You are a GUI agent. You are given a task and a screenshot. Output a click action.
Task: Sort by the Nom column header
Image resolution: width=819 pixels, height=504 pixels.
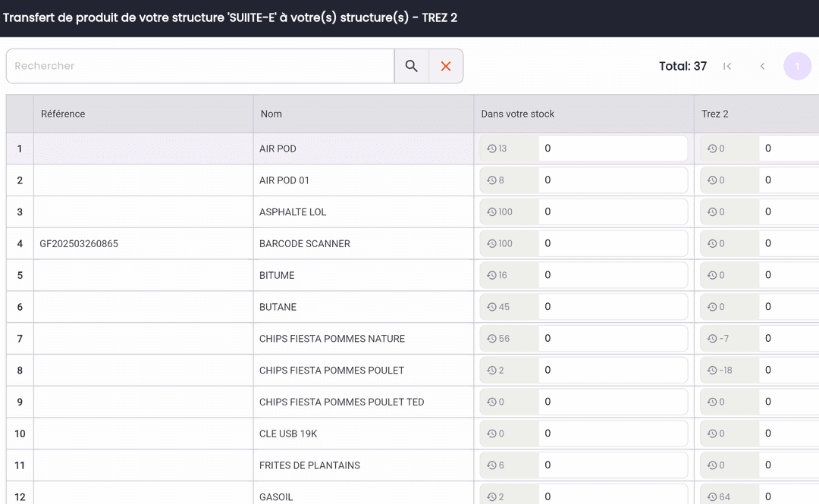coord(271,114)
